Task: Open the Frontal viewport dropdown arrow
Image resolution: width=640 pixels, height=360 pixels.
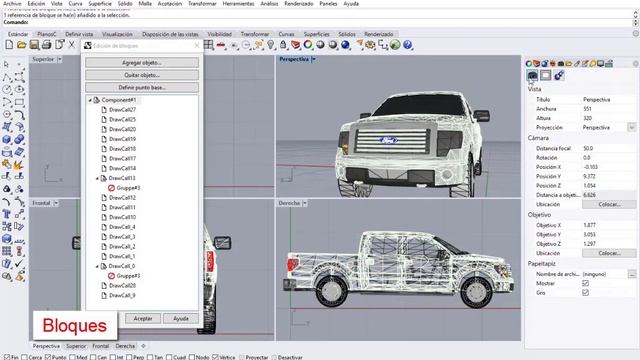Action: click(x=56, y=203)
